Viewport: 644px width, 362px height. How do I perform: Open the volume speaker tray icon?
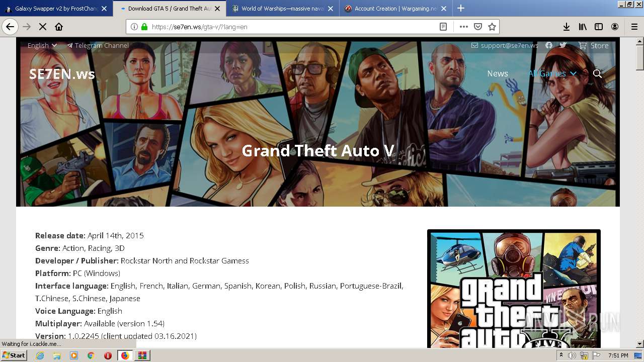click(x=572, y=355)
